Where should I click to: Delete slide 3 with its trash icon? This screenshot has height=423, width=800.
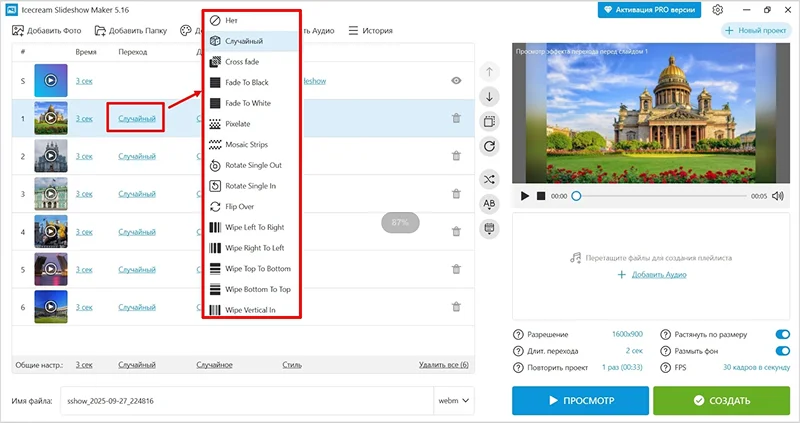click(456, 193)
